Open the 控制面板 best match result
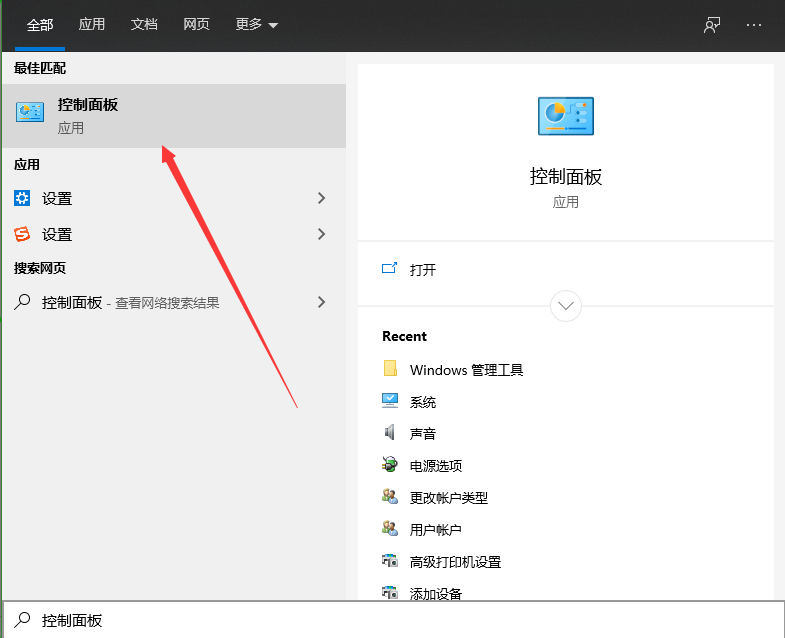The height and width of the screenshot is (638, 785). point(174,116)
